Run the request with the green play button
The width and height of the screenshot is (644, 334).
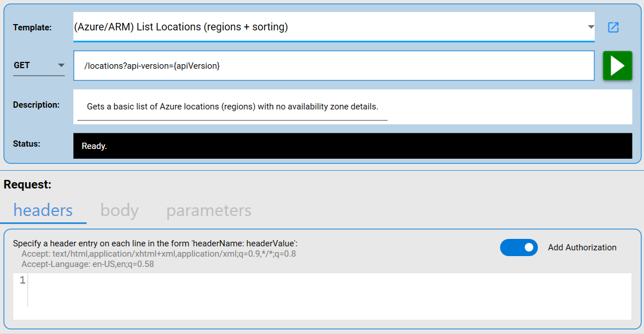tap(617, 66)
